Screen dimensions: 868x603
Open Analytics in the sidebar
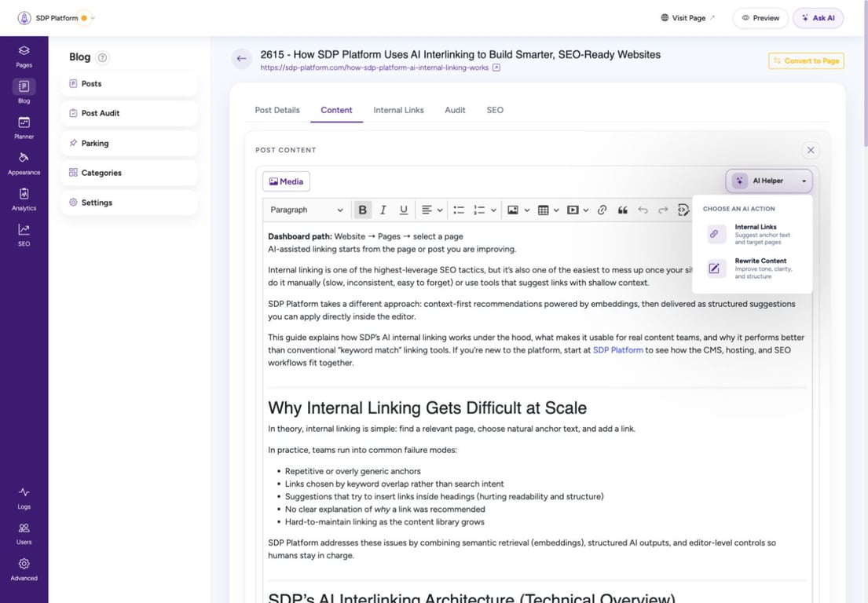pos(24,199)
